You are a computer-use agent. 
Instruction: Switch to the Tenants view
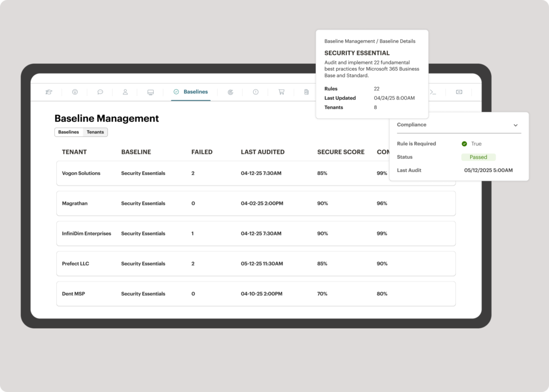pyautogui.click(x=95, y=132)
